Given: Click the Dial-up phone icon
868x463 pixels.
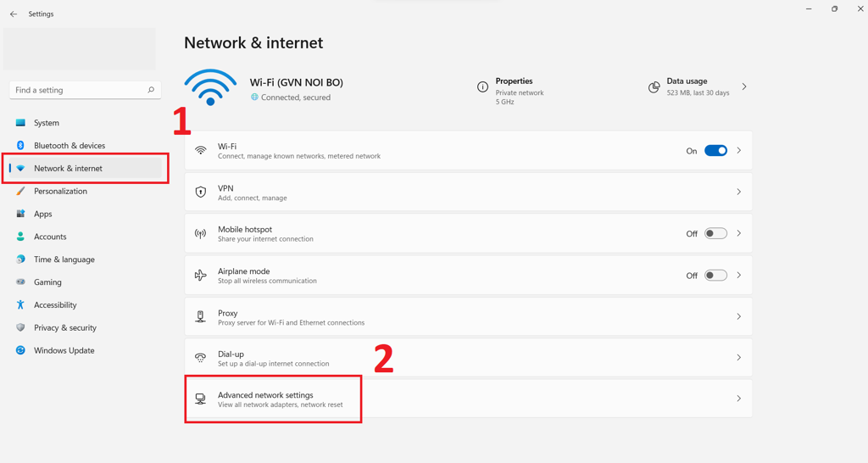Looking at the screenshot, I should coord(200,358).
